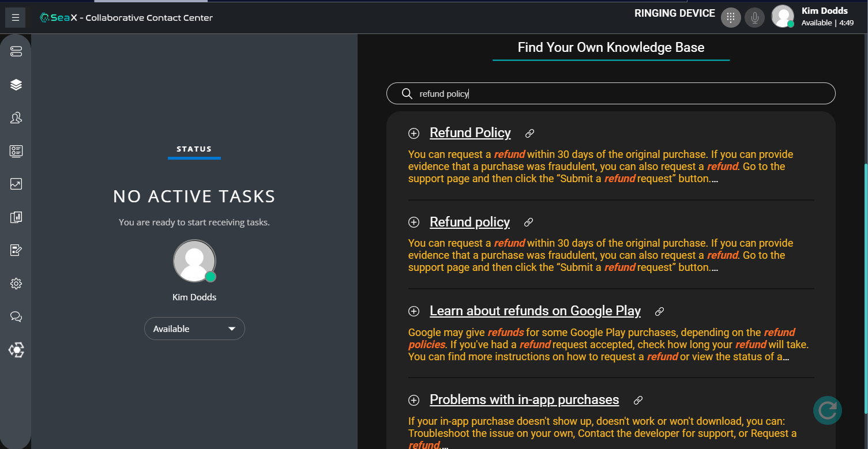Toggle the microphone mute button
The image size is (868, 449).
[754, 18]
